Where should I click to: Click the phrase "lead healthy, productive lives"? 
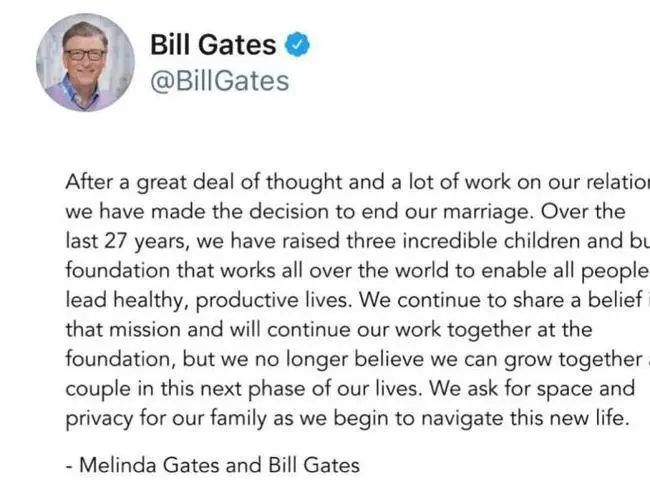[x=206, y=301]
